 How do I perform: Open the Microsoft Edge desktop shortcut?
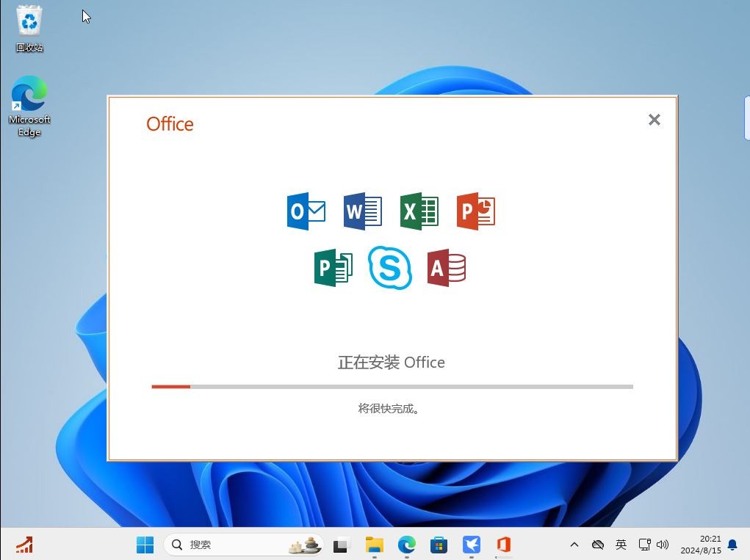[x=29, y=95]
